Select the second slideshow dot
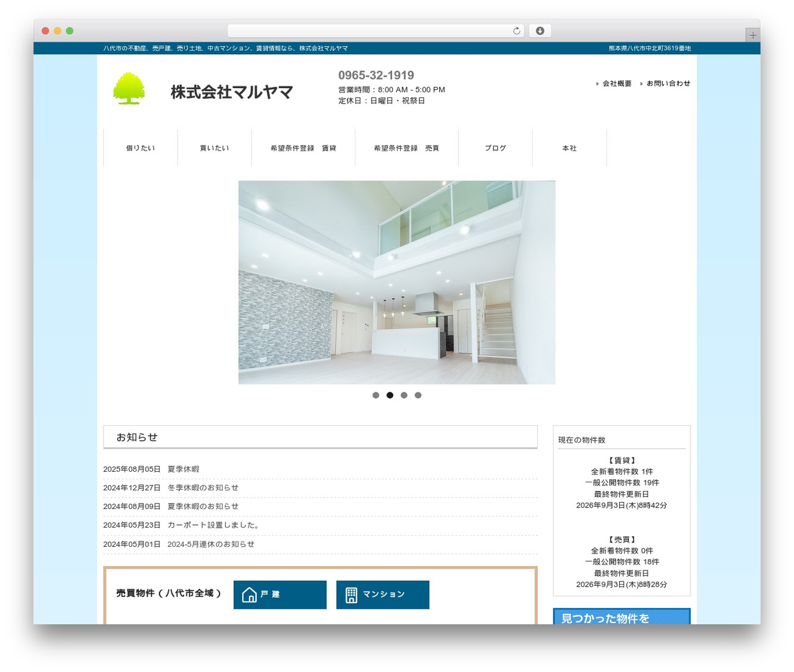 390,395
